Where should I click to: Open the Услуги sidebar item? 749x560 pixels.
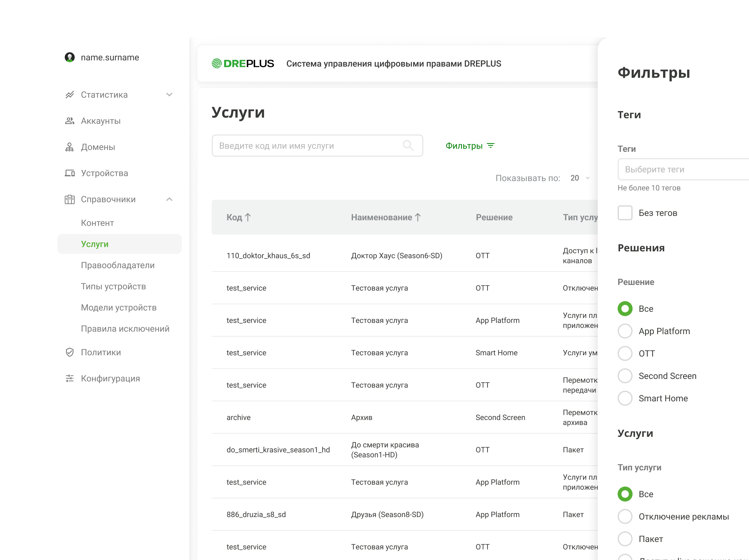pos(120,244)
